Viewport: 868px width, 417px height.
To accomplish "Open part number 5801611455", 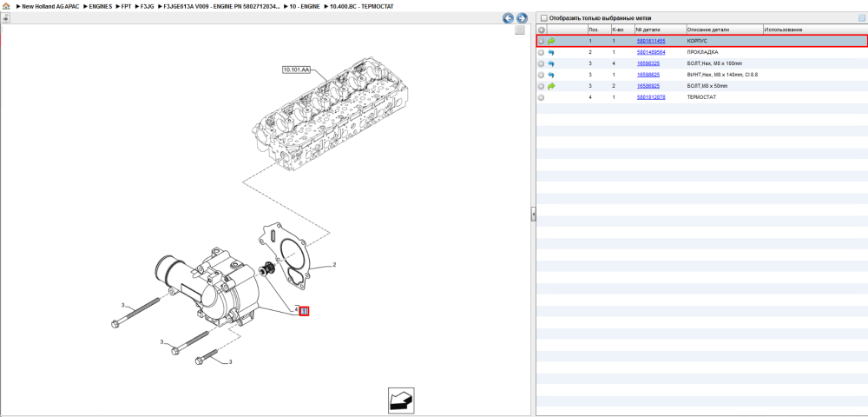I will point(651,41).
